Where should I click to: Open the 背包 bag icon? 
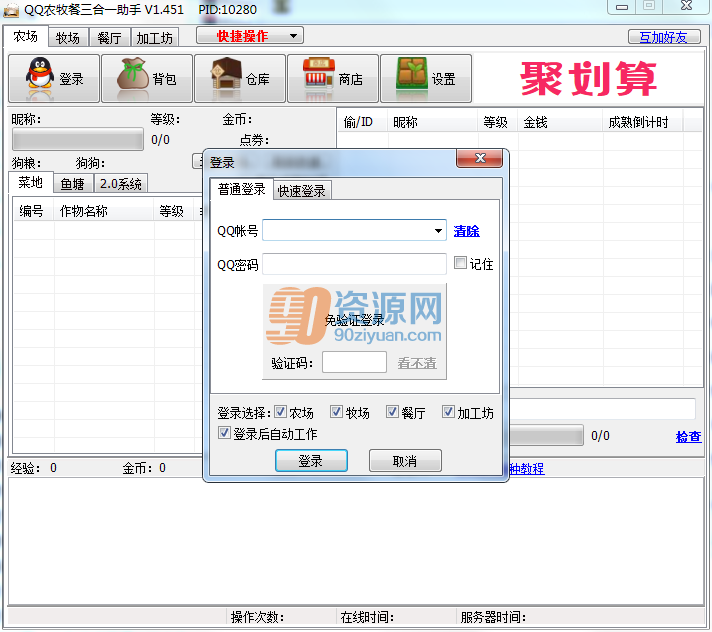pyautogui.click(x=147, y=79)
